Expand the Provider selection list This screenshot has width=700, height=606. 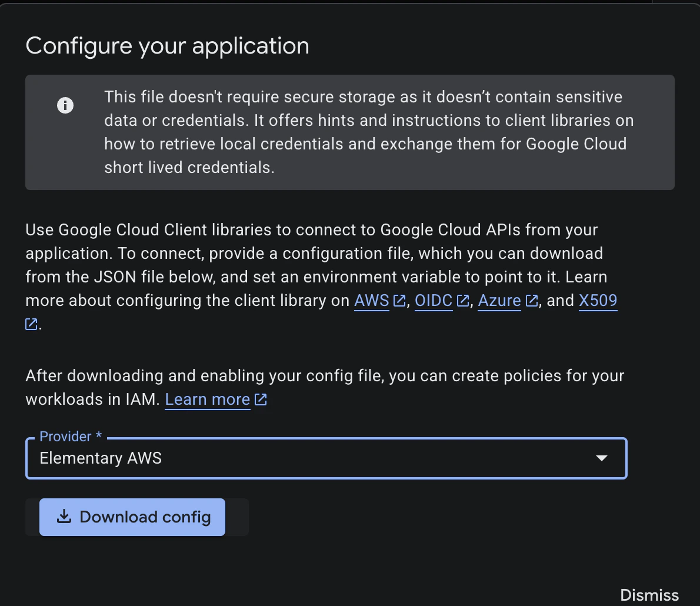[601, 458]
